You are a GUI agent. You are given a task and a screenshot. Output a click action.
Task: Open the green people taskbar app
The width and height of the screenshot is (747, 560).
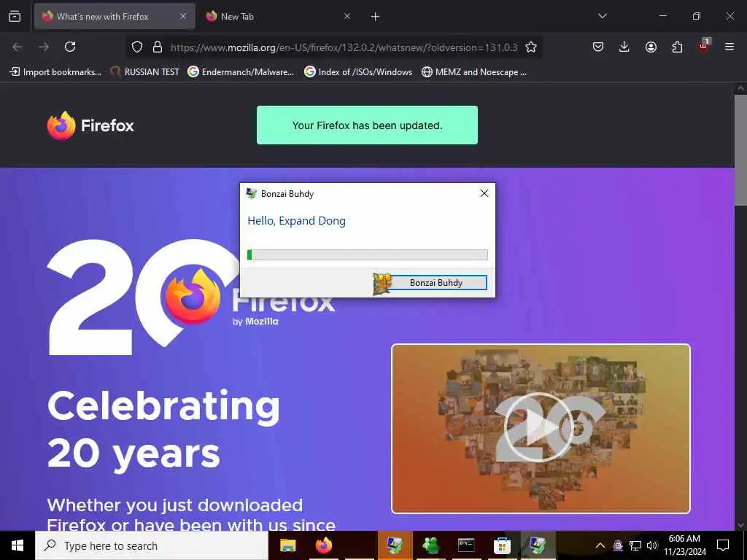[430, 545]
